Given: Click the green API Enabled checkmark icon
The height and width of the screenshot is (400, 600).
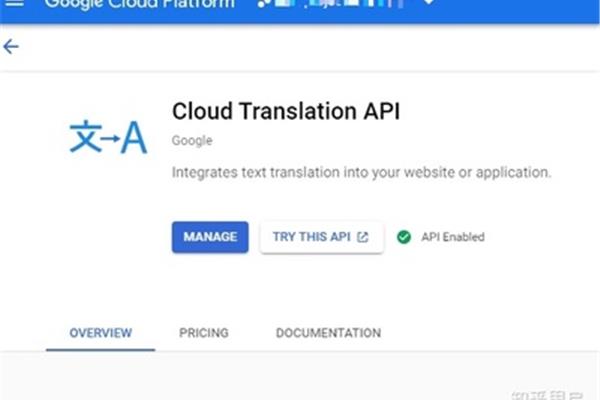Looking at the screenshot, I should coord(404,237).
